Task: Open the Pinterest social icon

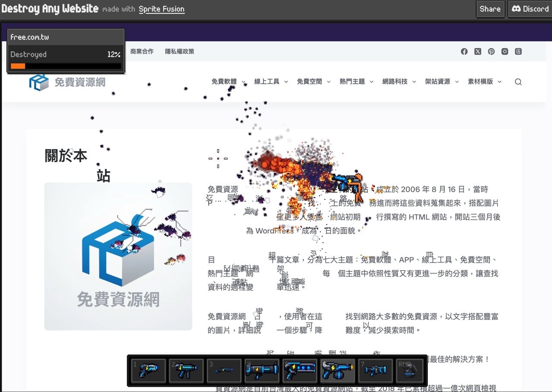Action: tap(491, 51)
